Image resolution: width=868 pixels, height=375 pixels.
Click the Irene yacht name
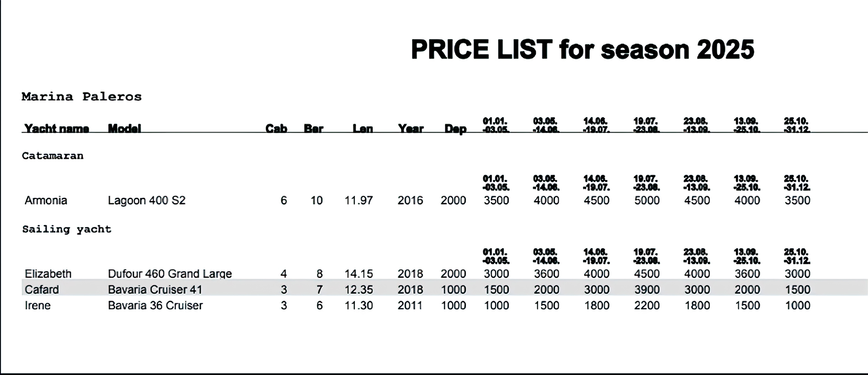pos(37,305)
